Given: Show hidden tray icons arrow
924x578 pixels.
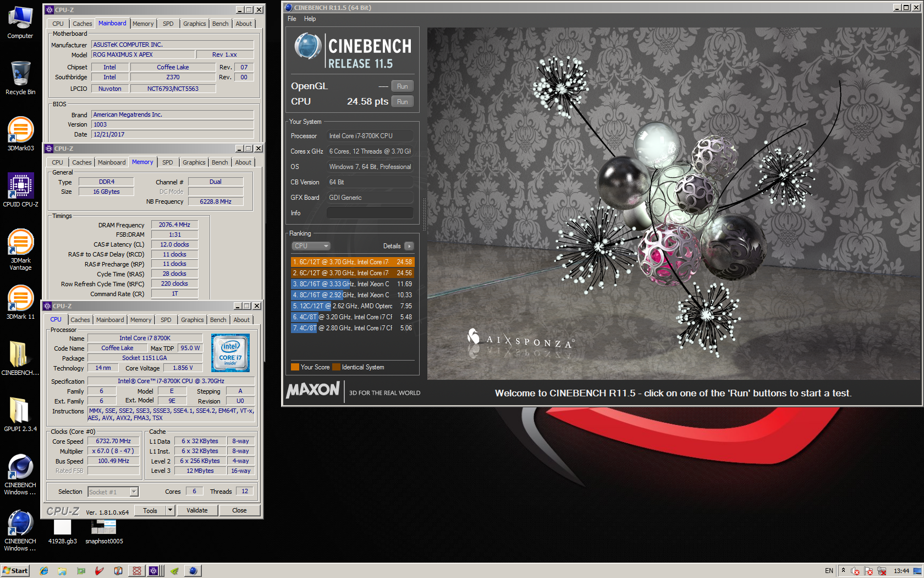Looking at the screenshot, I should (843, 570).
